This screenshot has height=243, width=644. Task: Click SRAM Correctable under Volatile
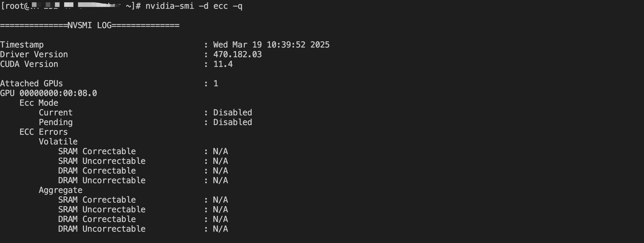click(x=97, y=151)
